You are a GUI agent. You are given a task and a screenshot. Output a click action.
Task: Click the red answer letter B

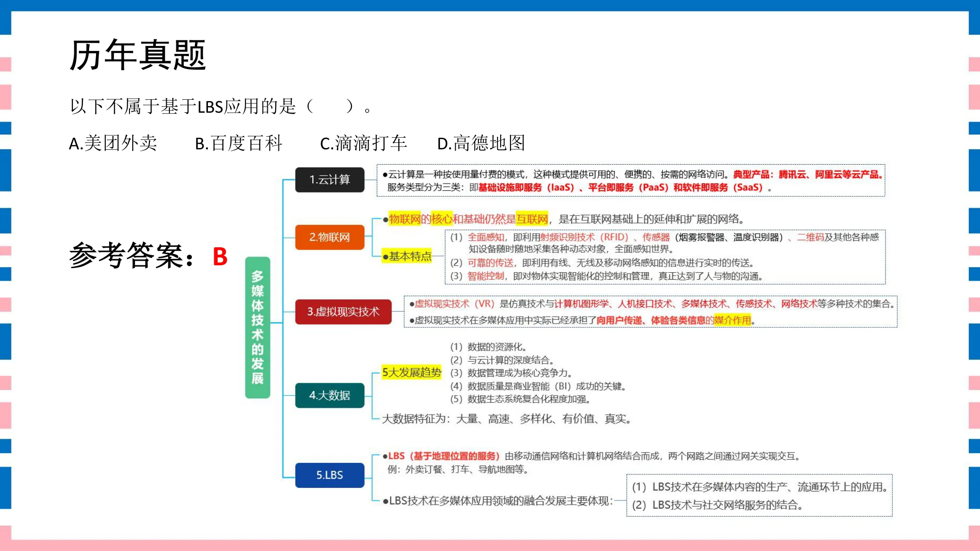click(220, 256)
